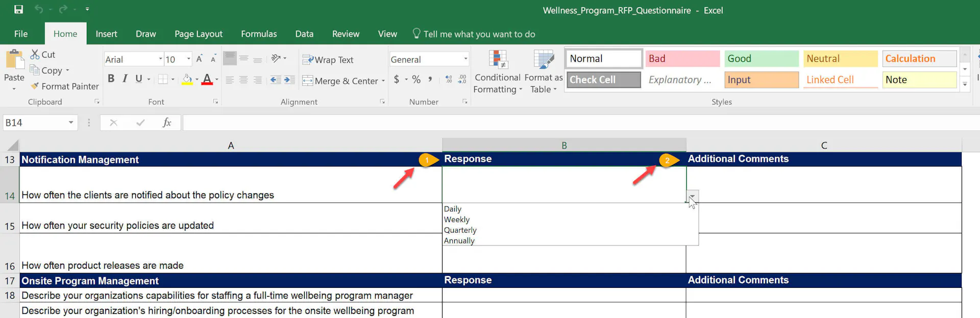Click the Insert Function fx icon

click(x=166, y=123)
